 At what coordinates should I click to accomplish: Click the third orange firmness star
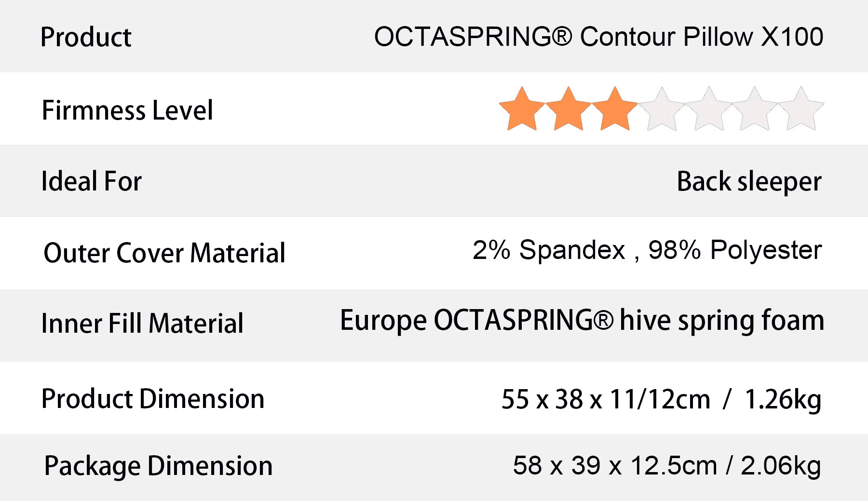(x=615, y=110)
